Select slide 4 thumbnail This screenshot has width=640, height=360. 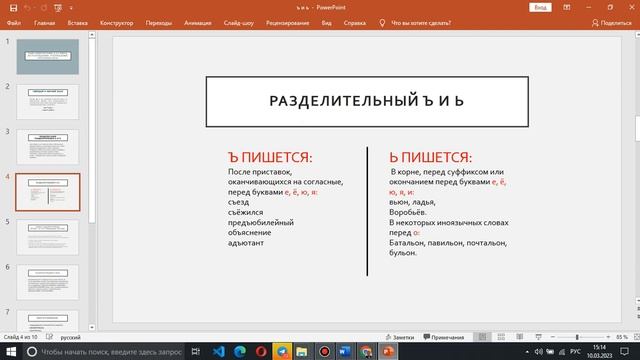pos(48,192)
